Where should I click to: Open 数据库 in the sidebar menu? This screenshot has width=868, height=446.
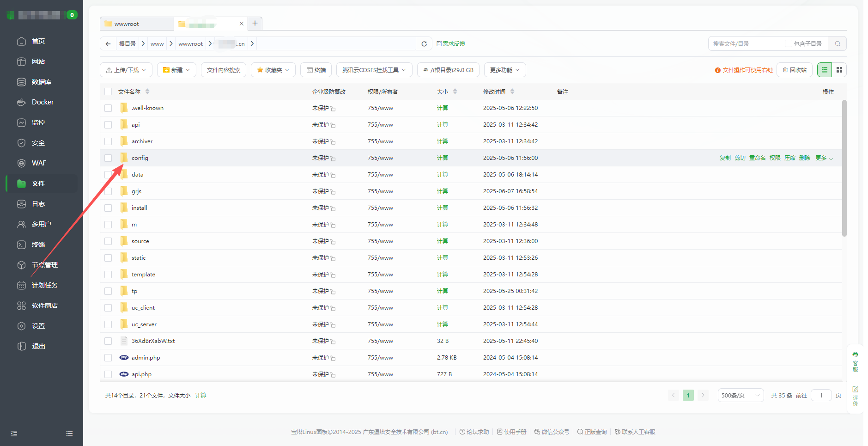pyautogui.click(x=41, y=82)
